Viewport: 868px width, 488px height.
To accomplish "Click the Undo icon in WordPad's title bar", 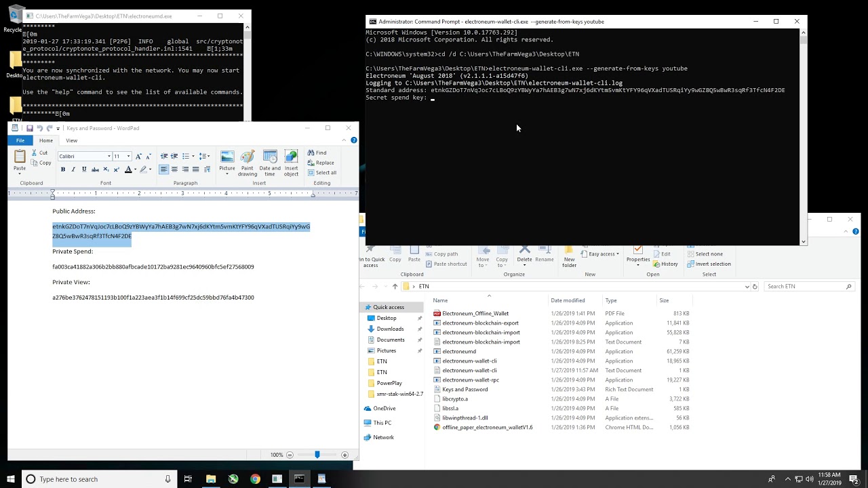I will pyautogui.click(x=39, y=128).
